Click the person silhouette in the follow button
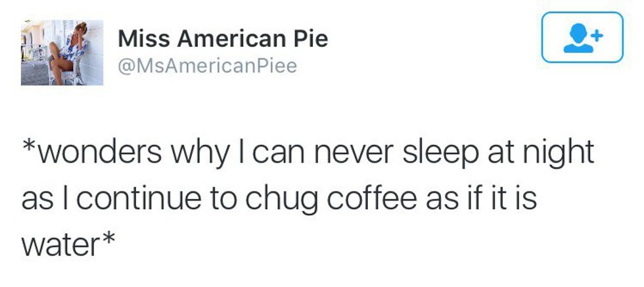 pyautogui.click(x=578, y=39)
